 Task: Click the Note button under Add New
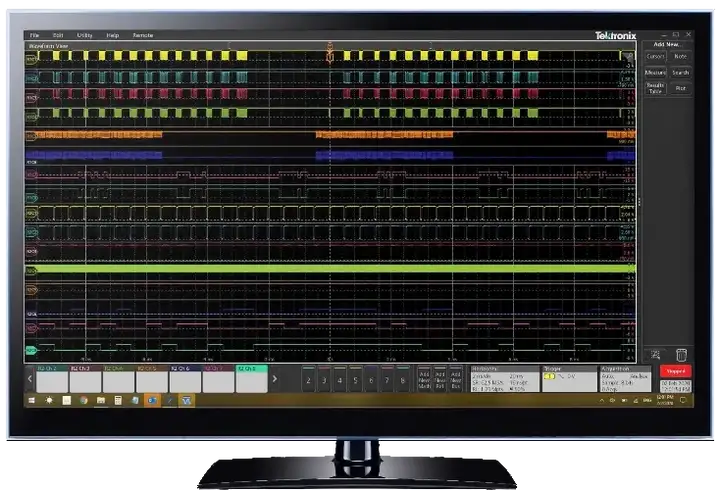(x=681, y=56)
